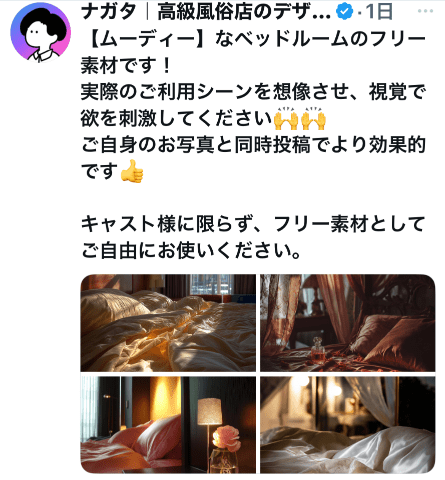
Task: Click the text ご自由にお使いください
Action: point(186,250)
